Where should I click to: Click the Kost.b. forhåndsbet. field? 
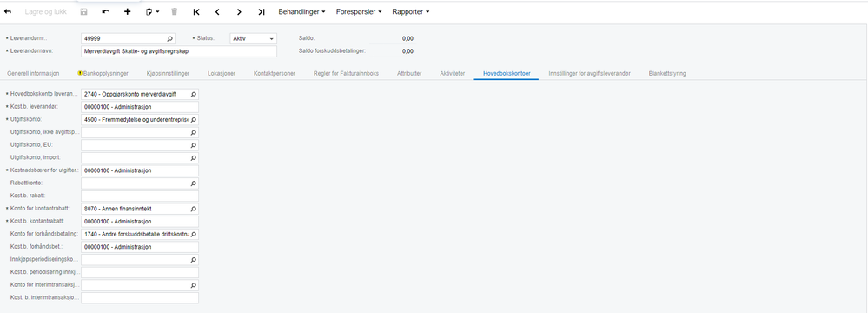(140, 247)
